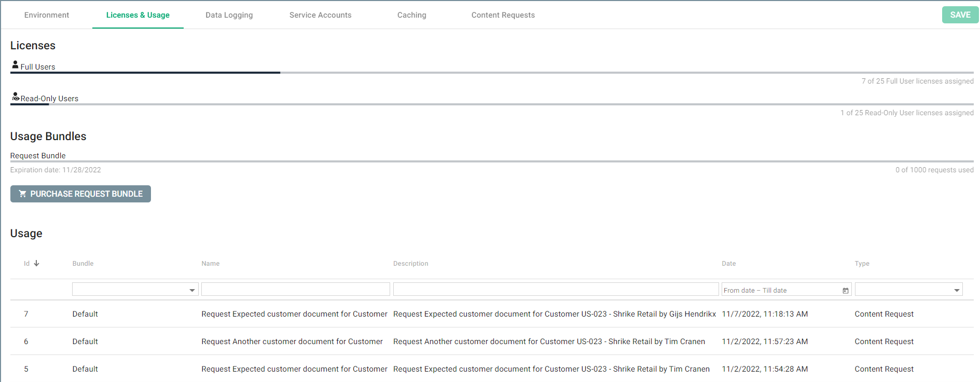Screen dimensions: 980x382
Task: Click the Name filter text field
Action: [x=295, y=290]
